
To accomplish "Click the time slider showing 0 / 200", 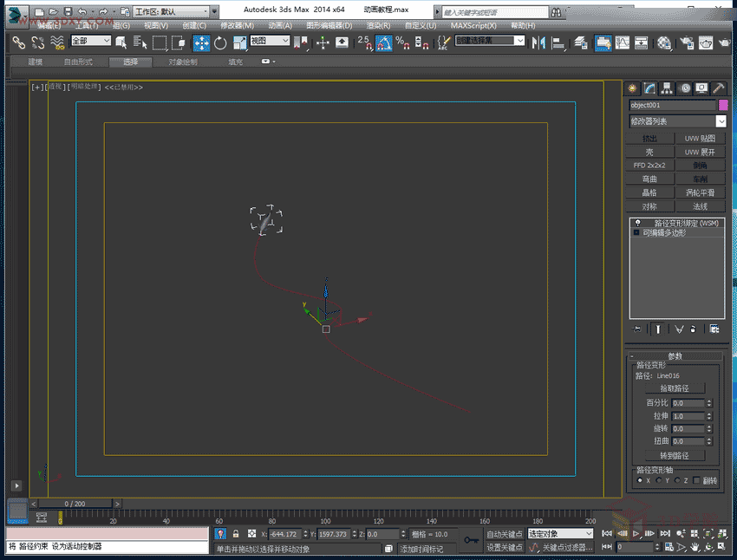I will 75,504.
